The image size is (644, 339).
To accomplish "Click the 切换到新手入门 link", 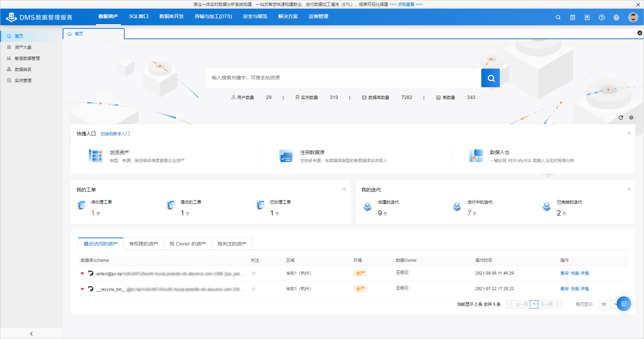I will 115,134.
